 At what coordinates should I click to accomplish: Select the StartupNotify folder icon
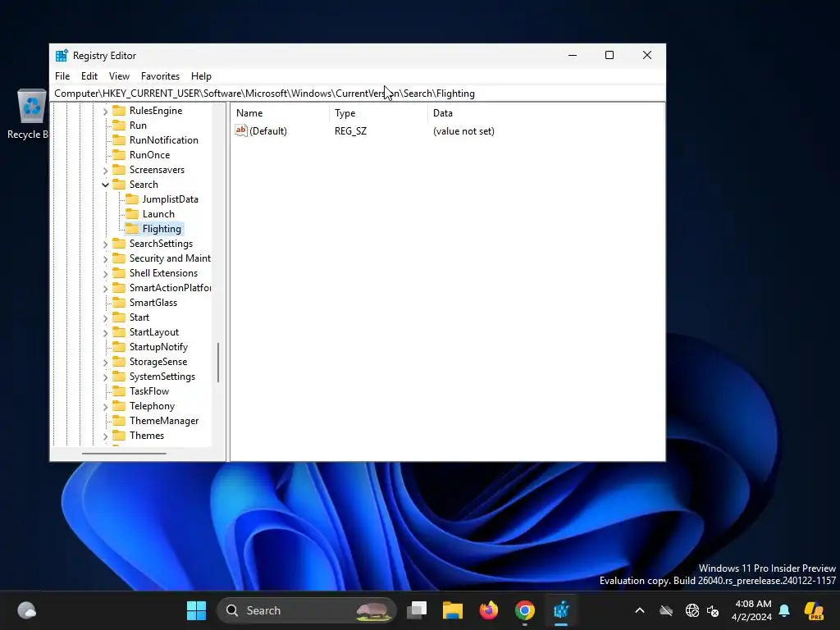[119, 347]
